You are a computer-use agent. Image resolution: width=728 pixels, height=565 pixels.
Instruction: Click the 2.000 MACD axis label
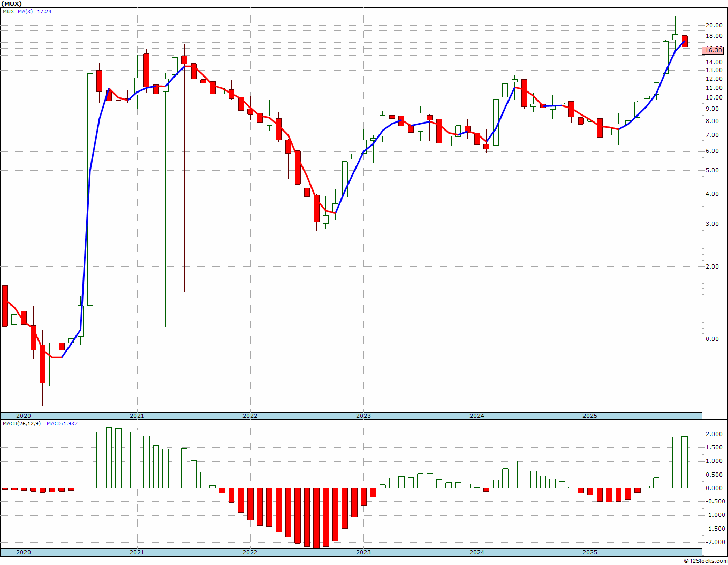click(x=715, y=434)
